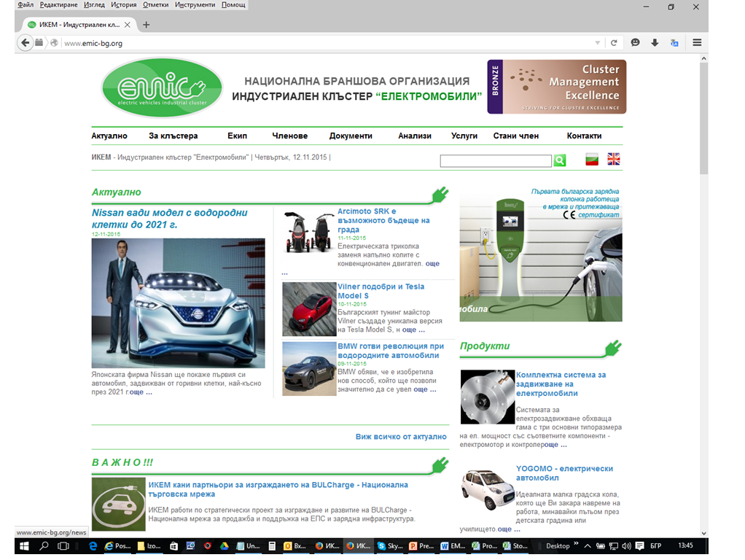Viewport: 745px width, 560px height.
Task: Open Windows taskbar search
Action: (44, 545)
